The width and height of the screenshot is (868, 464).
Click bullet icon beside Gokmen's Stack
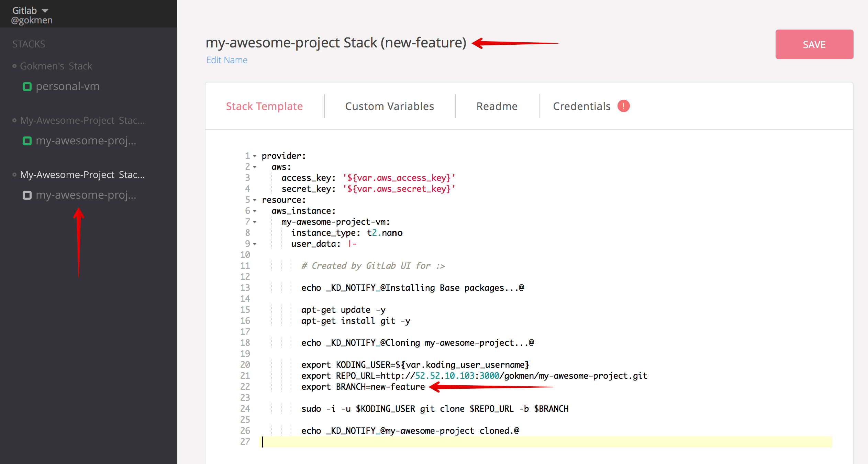click(14, 66)
